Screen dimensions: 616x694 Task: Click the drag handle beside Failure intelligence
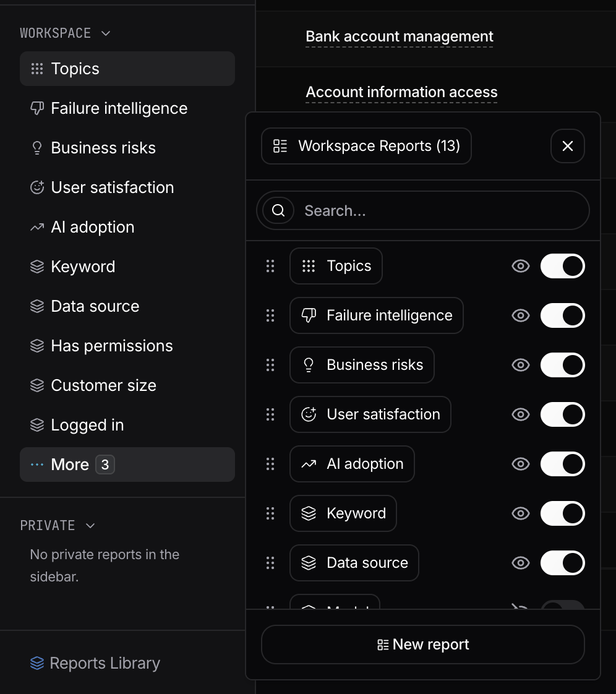(270, 315)
